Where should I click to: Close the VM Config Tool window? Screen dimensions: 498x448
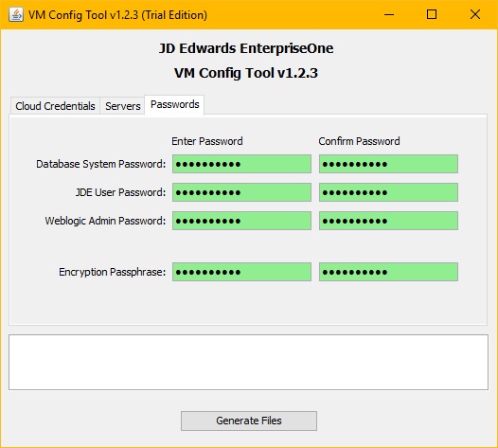pyautogui.click(x=475, y=14)
